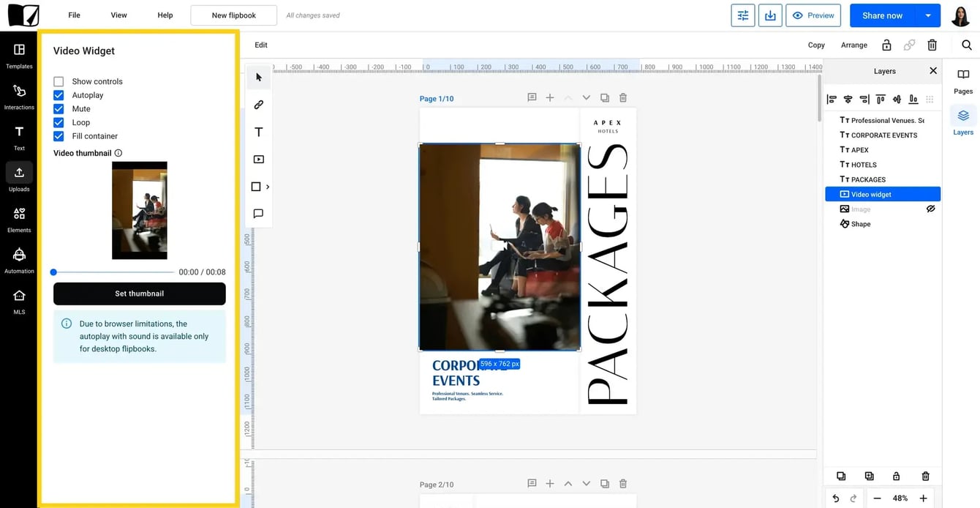Click the trash icon in edit bar
980x508 pixels.
click(x=932, y=45)
